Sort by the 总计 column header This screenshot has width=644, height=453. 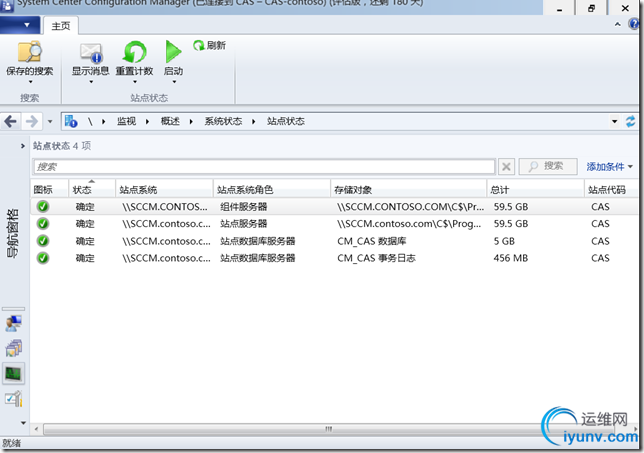[x=535, y=190]
